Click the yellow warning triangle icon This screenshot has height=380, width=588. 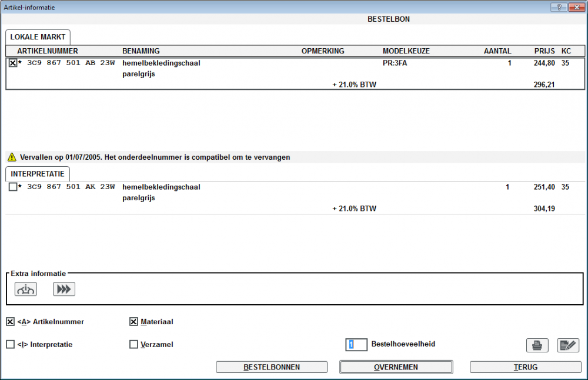click(x=11, y=157)
